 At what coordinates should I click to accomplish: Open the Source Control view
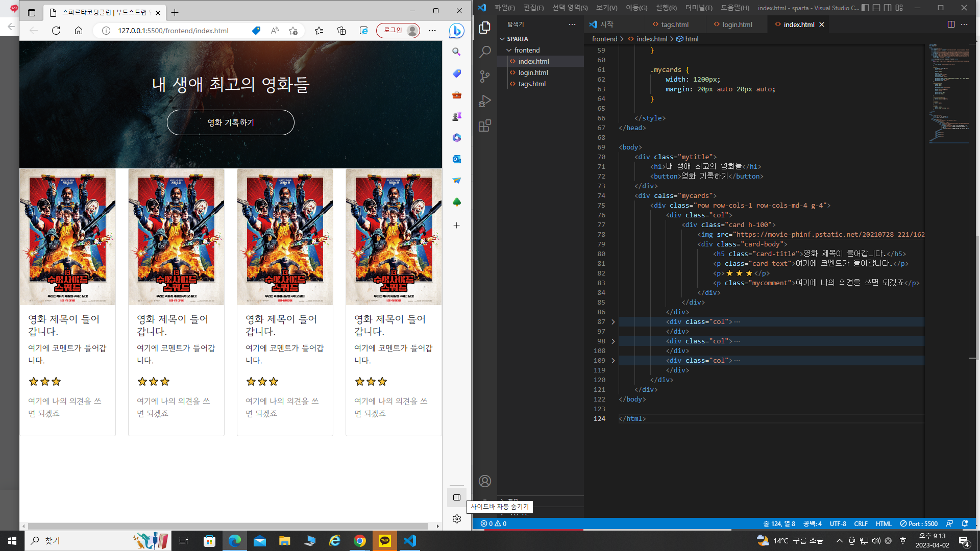485,77
